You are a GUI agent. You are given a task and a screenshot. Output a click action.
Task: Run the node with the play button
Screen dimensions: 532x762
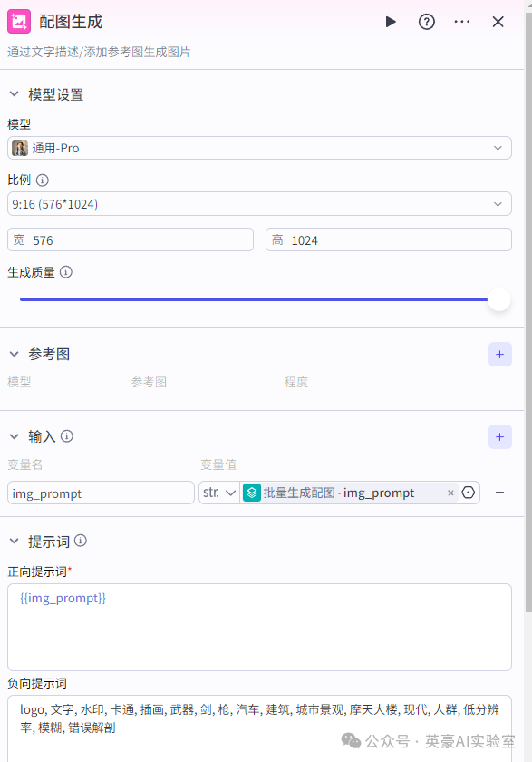[x=391, y=22]
